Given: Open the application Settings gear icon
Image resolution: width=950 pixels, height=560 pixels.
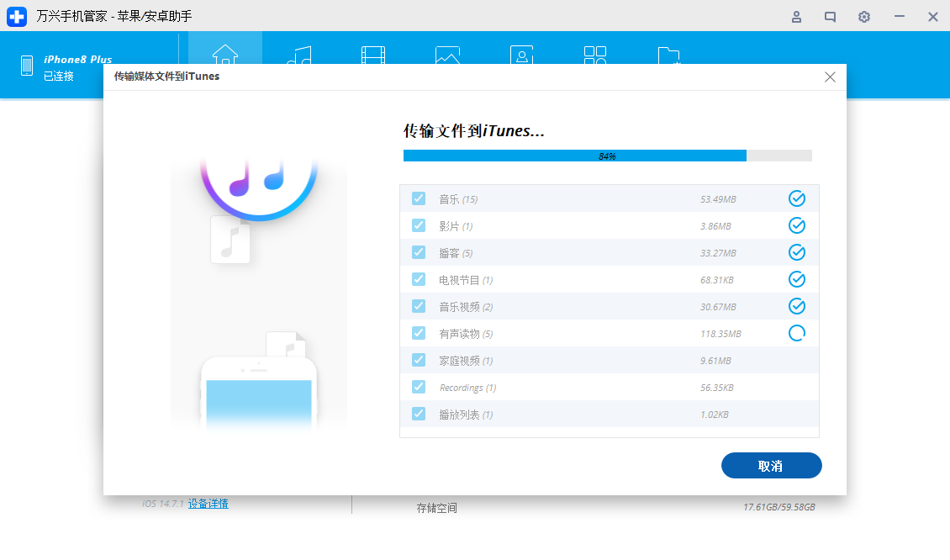Looking at the screenshot, I should click(x=863, y=16).
